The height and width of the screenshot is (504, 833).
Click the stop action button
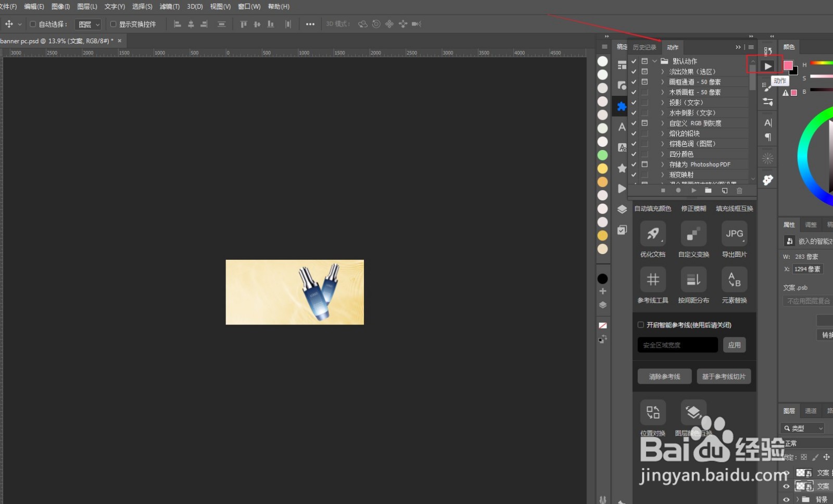(x=663, y=191)
